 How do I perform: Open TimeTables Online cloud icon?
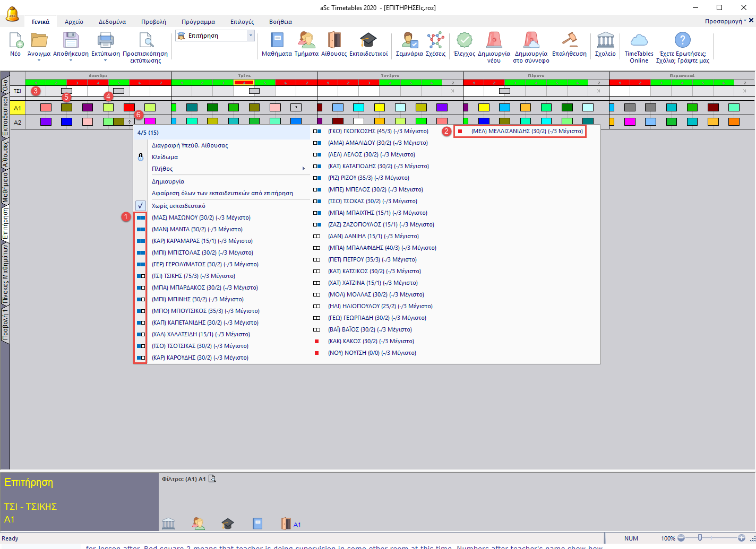(639, 41)
